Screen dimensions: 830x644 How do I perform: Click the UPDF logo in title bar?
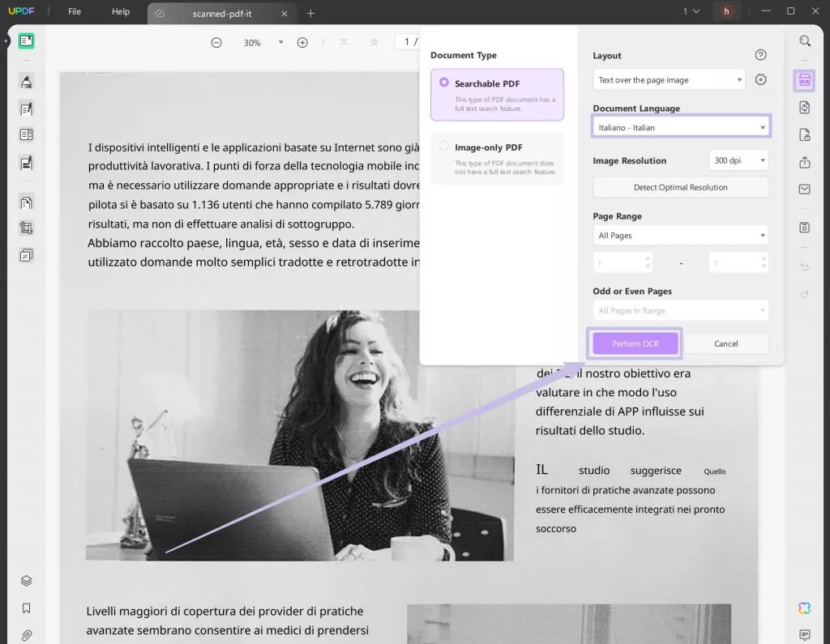[x=21, y=11]
